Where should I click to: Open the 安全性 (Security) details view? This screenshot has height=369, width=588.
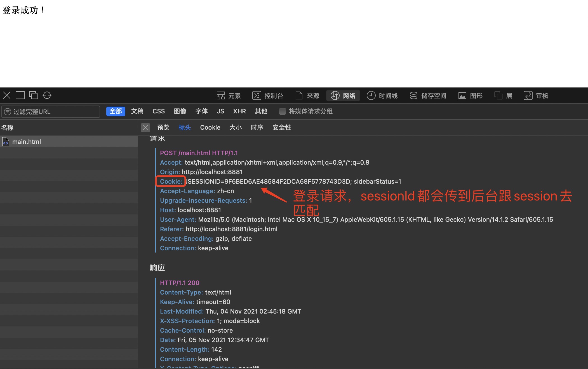(281, 127)
